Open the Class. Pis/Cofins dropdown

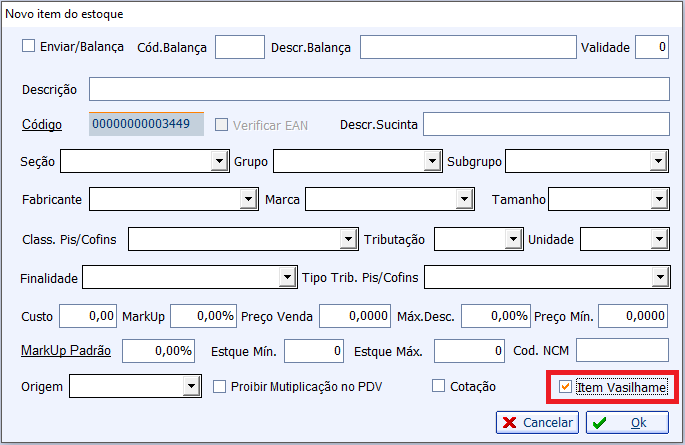point(348,239)
